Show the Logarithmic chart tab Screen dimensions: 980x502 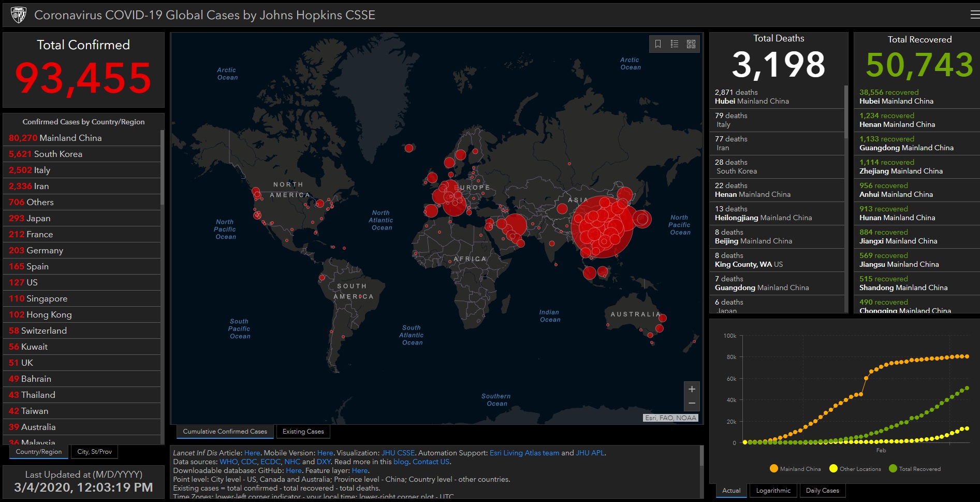773,491
